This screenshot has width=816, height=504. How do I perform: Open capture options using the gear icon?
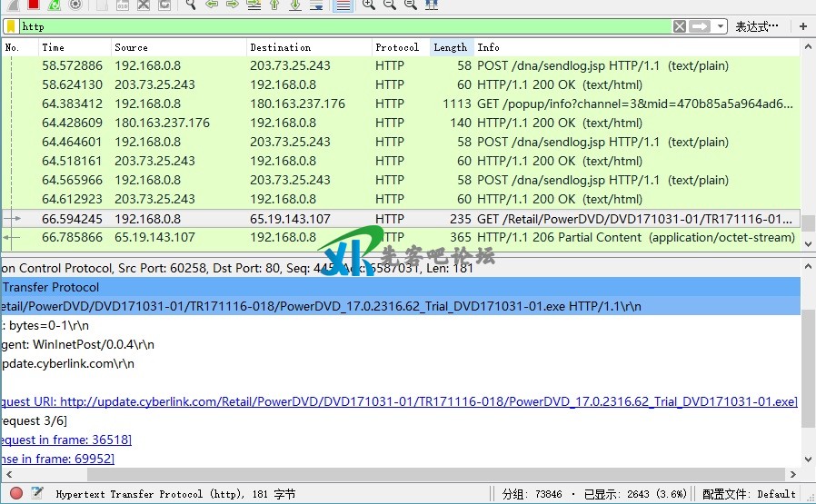[x=75, y=5]
